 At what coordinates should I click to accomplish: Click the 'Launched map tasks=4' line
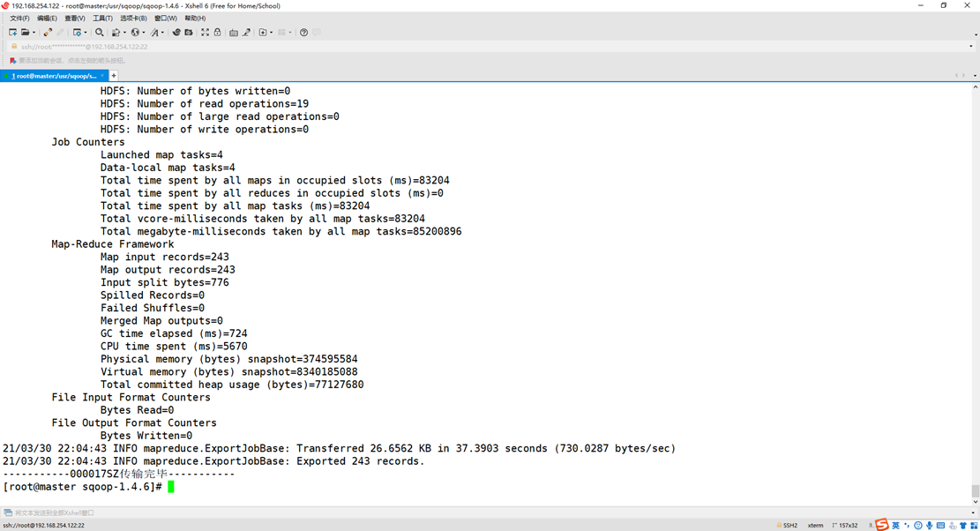click(161, 155)
